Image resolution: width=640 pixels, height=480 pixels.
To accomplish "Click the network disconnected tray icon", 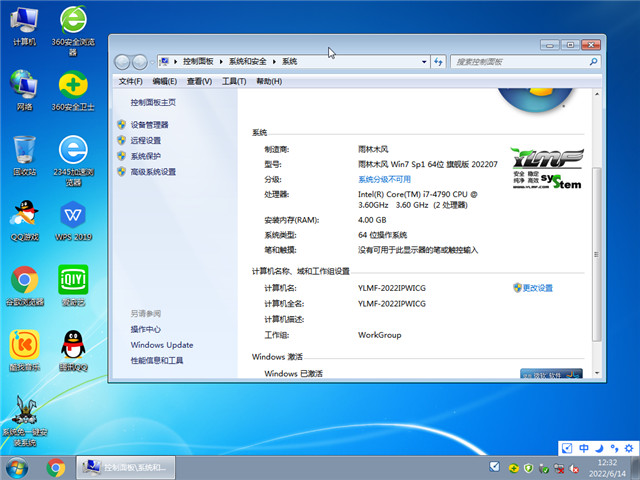I will click(559, 469).
